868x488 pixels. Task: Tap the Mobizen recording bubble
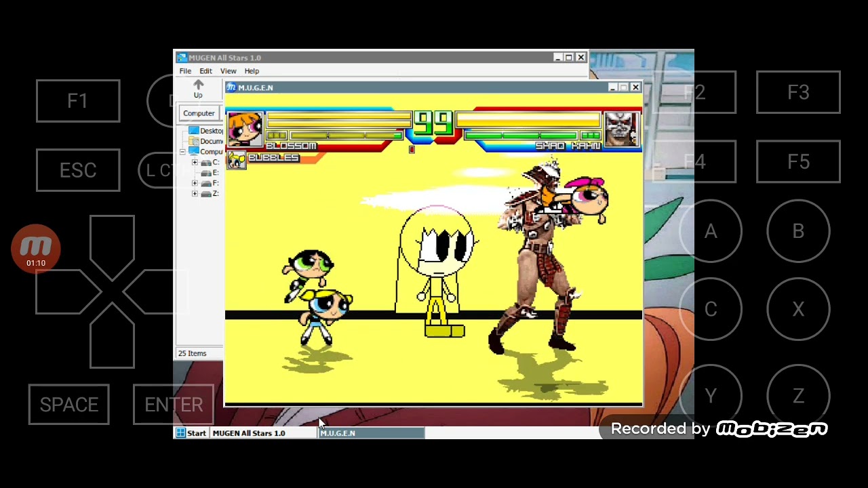coord(36,249)
